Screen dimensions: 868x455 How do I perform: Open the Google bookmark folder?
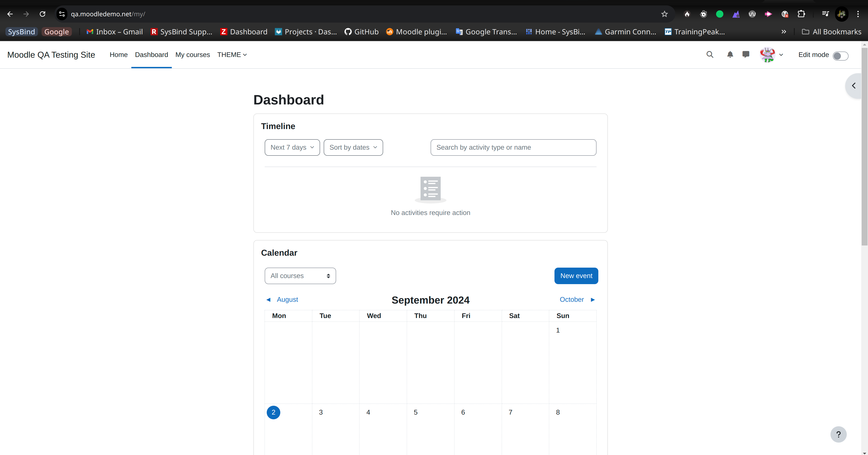57,32
